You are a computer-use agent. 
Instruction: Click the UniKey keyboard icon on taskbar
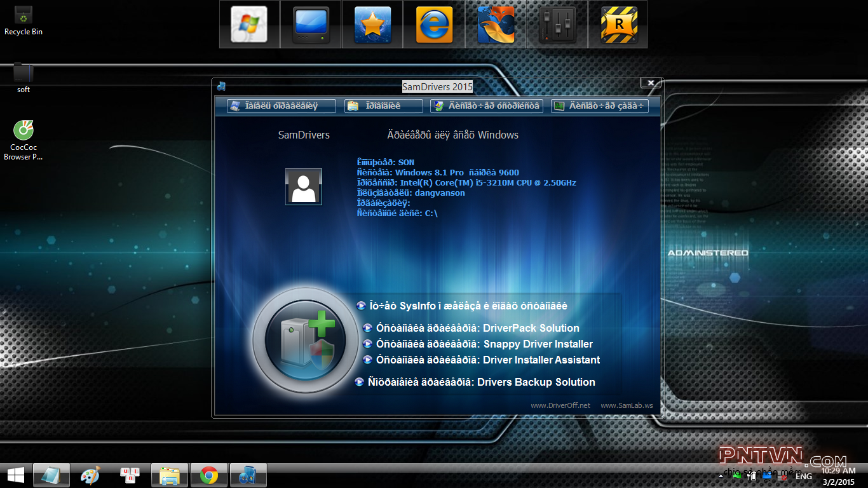[x=130, y=474]
